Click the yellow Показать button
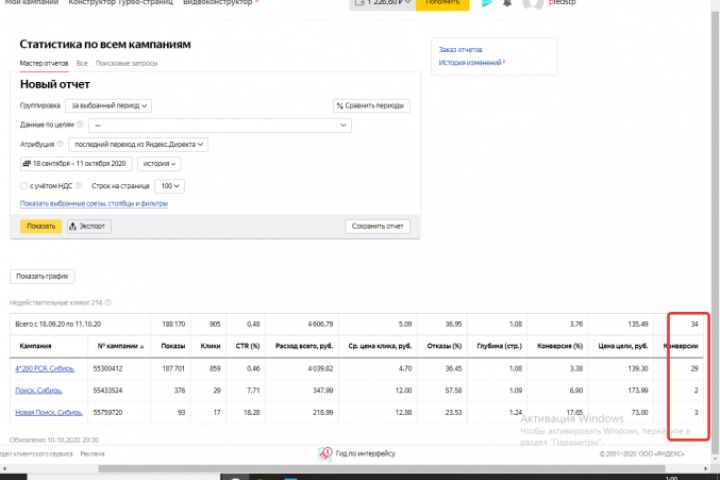The image size is (720, 480). tap(41, 226)
